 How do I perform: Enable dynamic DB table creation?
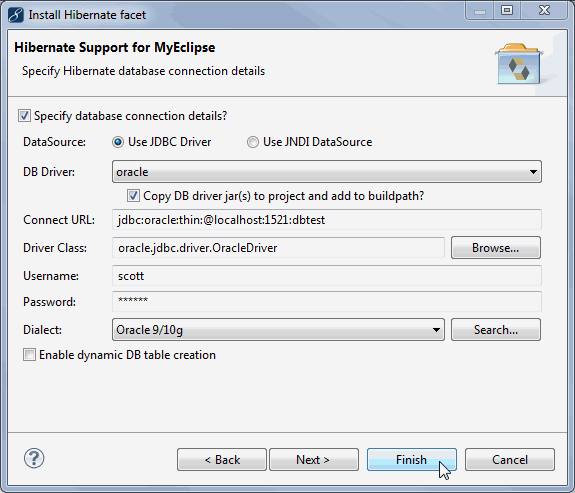[x=29, y=355]
